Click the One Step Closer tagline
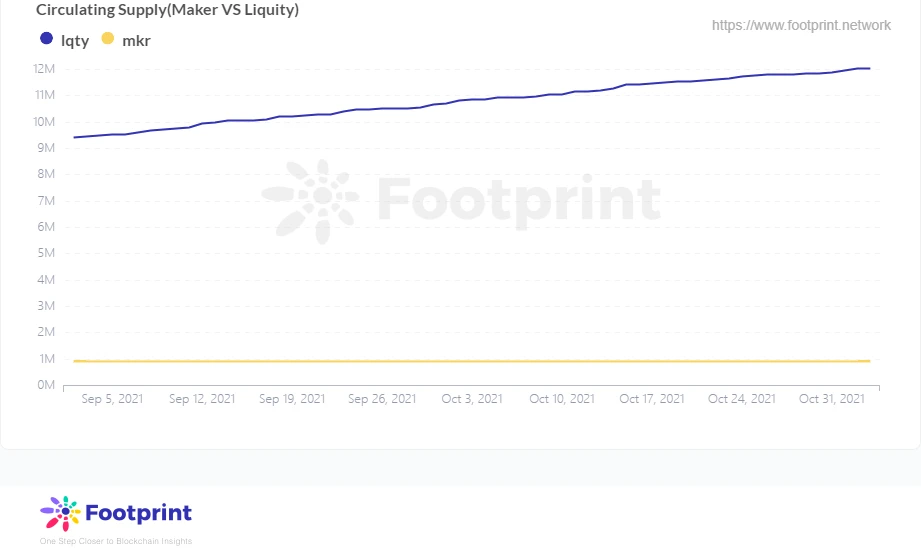Image resolution: width=921 pixels, height=556 pixels. tap(116, 541)
